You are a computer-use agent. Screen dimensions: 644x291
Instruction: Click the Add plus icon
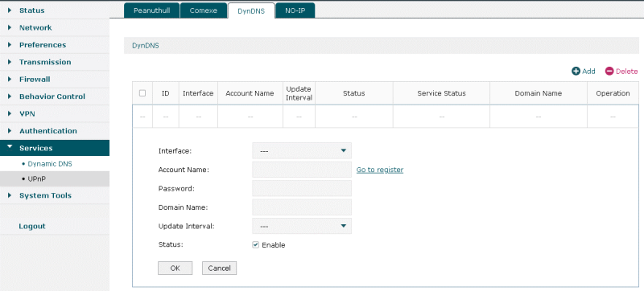click(576, 72)
